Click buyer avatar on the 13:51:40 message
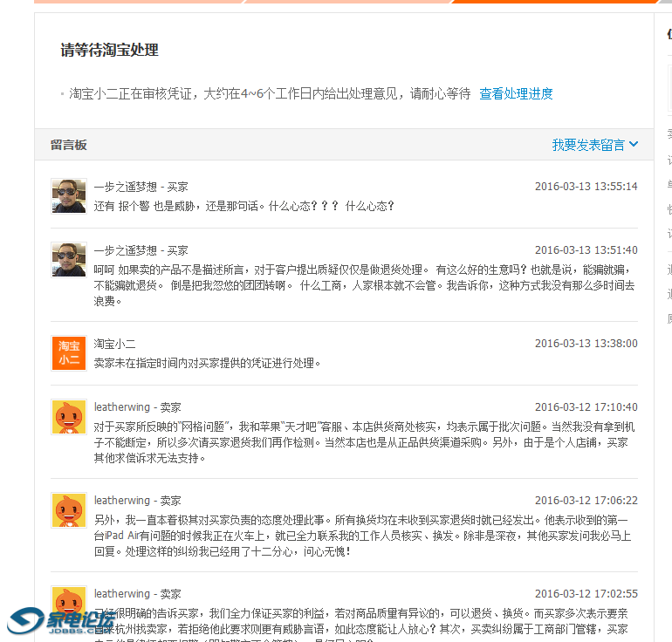The image size is (672, 642). [x=69, y=260]
